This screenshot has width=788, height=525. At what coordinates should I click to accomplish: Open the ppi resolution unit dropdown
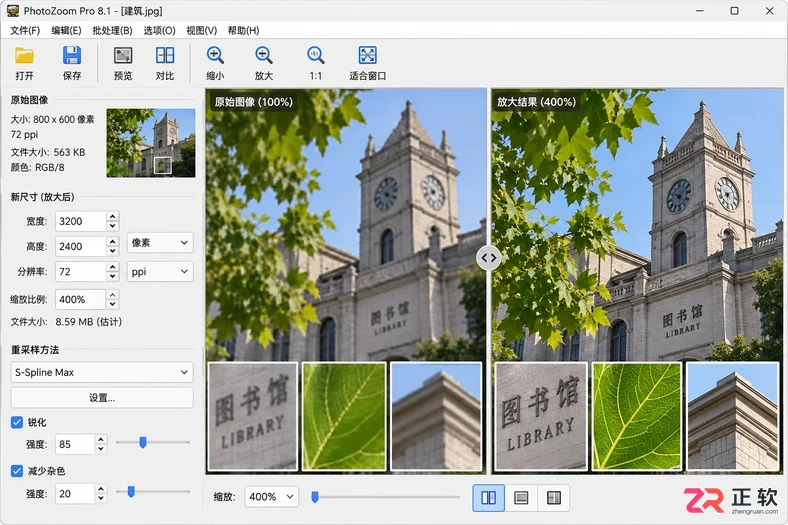[x=160, y=272]
